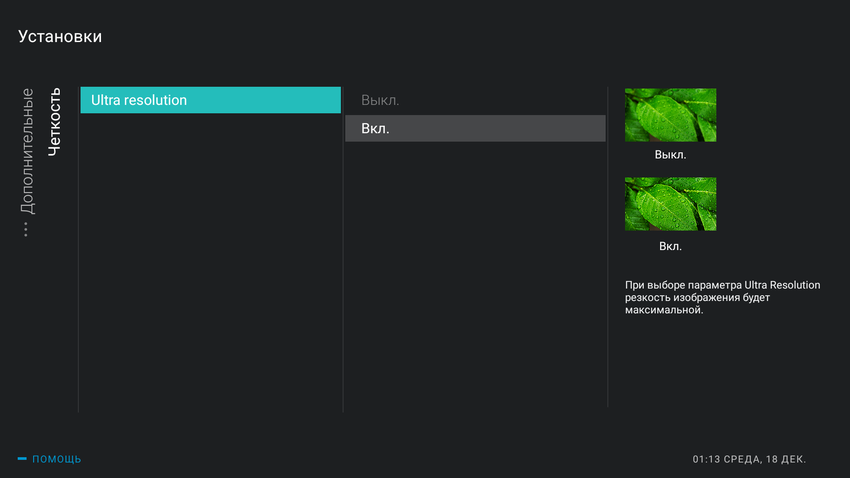Go back to the Дополнительные section
The width and height of the screenshot is (850, 478).
point(27,152)
